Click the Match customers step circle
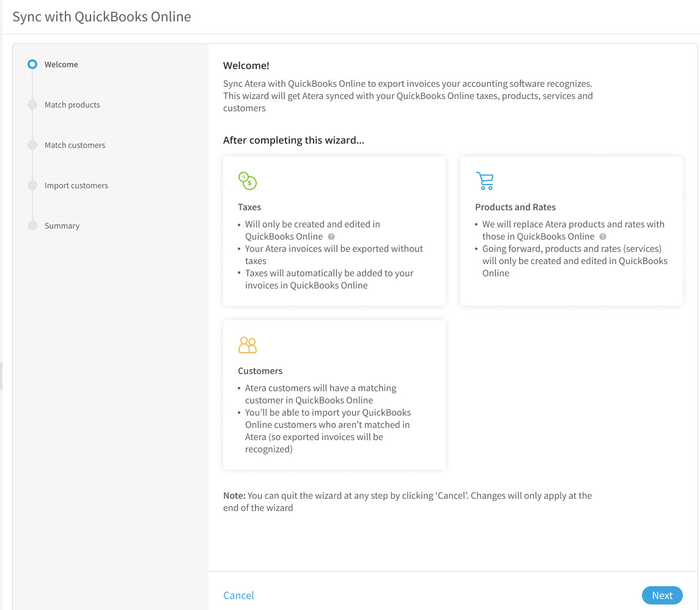Viewport: 700px width, 610px height. (x=32, y=145)
